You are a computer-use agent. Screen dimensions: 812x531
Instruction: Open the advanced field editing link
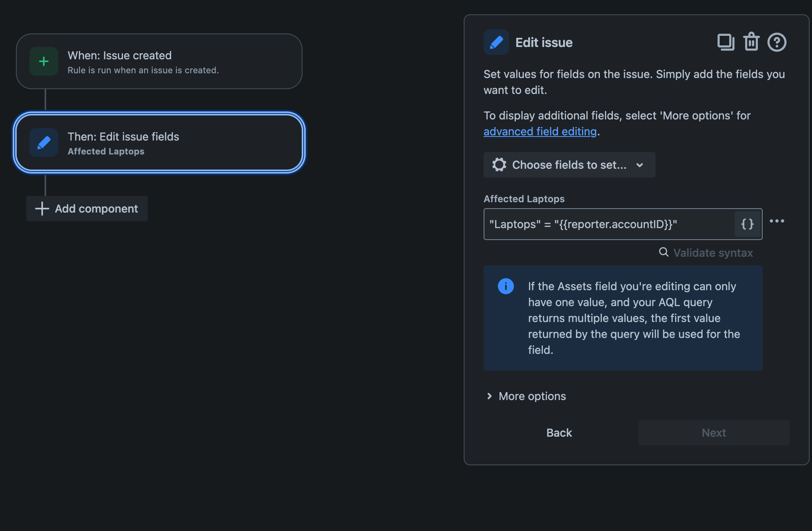click(540, 131)
